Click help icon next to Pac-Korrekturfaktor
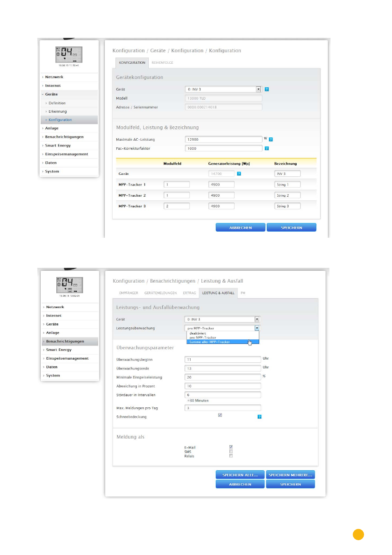Screen dimensions: 392x555 (267, 149)
